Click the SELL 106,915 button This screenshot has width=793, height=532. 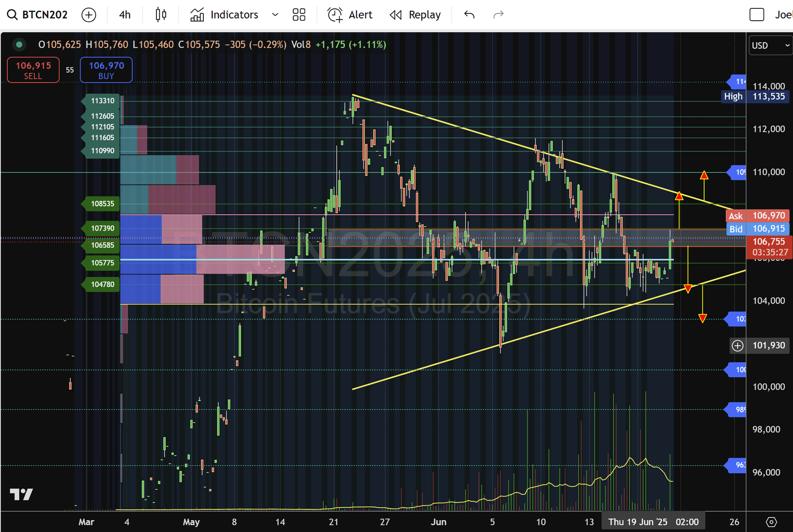point(33,70)
